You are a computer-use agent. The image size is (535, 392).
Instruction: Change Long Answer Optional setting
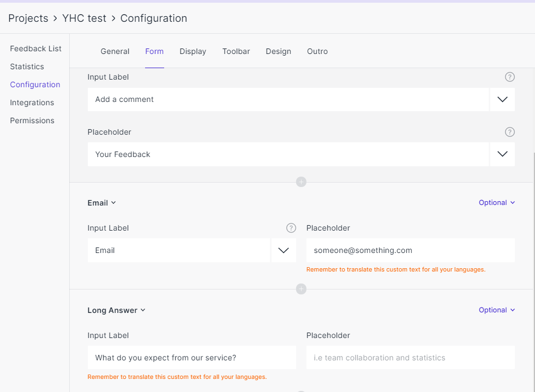pos(496,310)
